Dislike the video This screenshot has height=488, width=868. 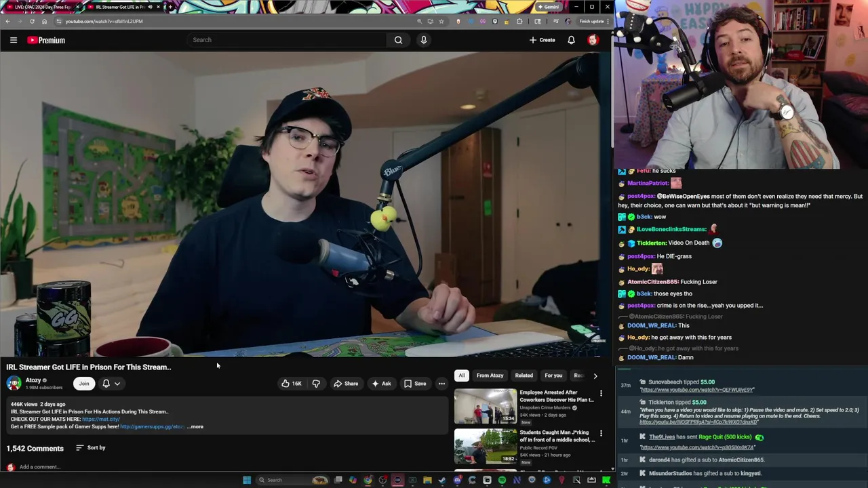point(316,384)
